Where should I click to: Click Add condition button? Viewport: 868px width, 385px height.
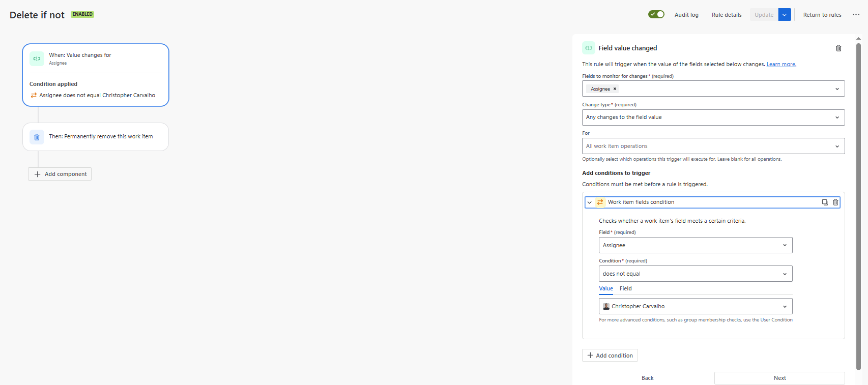tap(610, 356)
